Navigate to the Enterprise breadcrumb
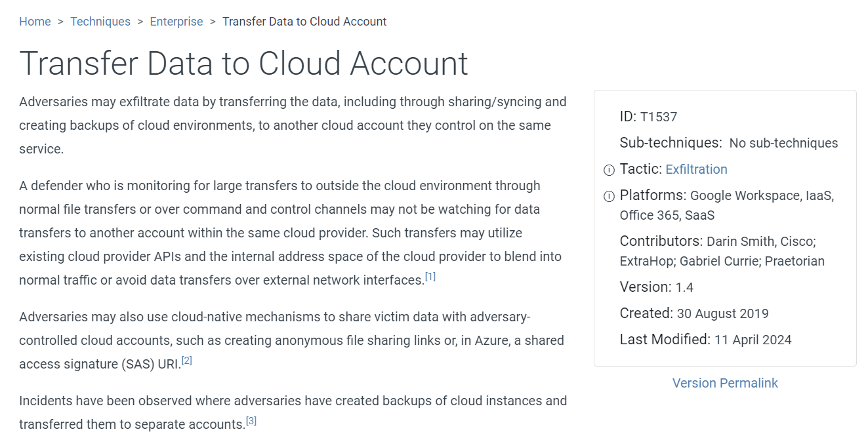868x440 pixels. click(x=176, y=22)
